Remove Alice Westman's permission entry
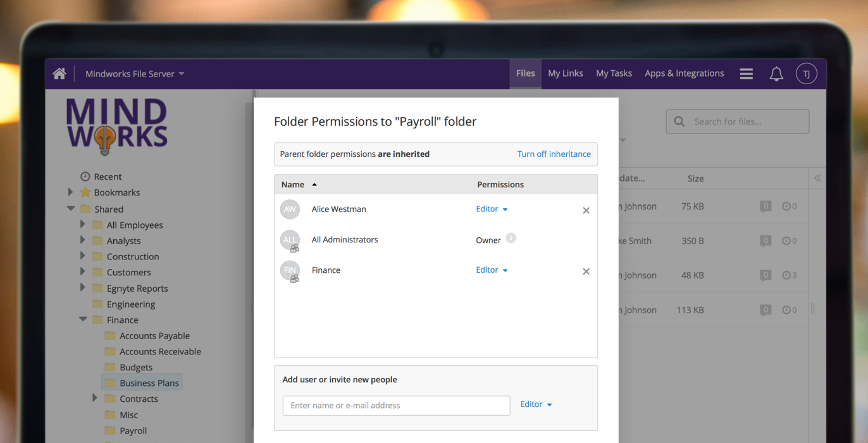 [586, 211]
